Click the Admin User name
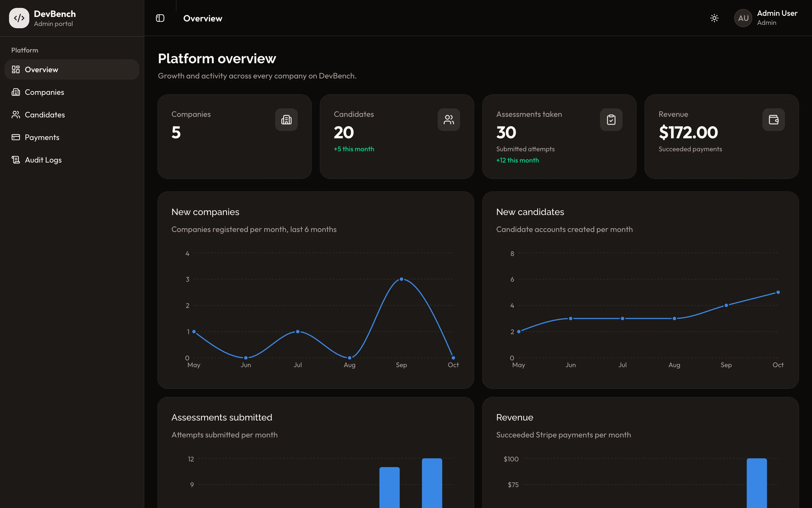This screenshot has height=508, width=812. tap(777, 14)
